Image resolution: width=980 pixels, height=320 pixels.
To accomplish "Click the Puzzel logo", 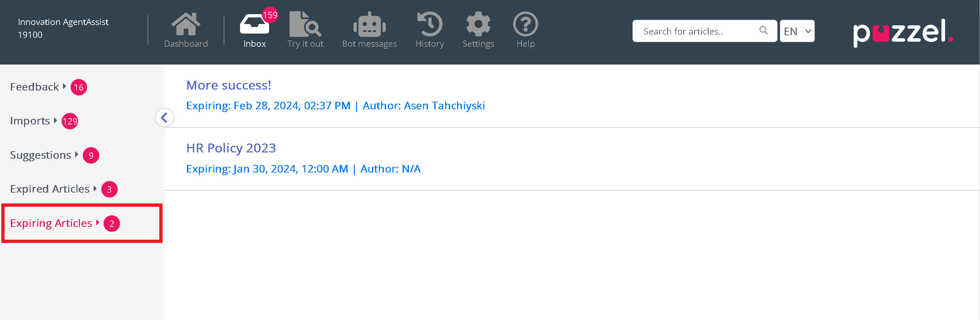I will (x=903, y=32).
